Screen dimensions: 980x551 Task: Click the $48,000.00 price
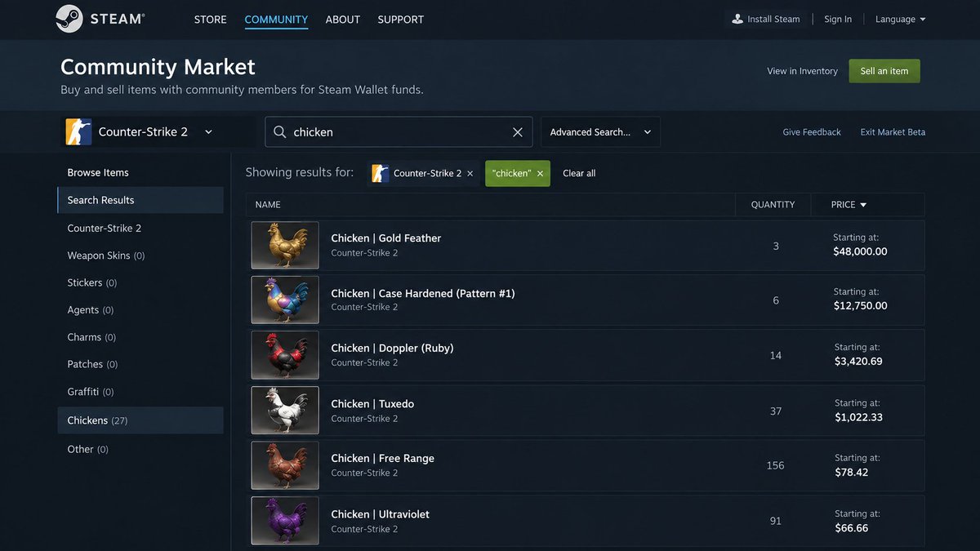pos(860,252)
